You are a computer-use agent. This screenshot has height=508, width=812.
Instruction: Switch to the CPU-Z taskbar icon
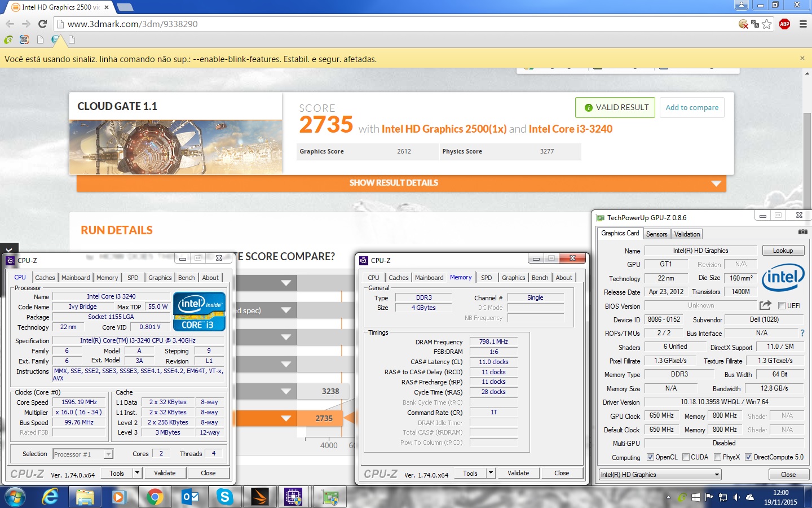point(294,497)
